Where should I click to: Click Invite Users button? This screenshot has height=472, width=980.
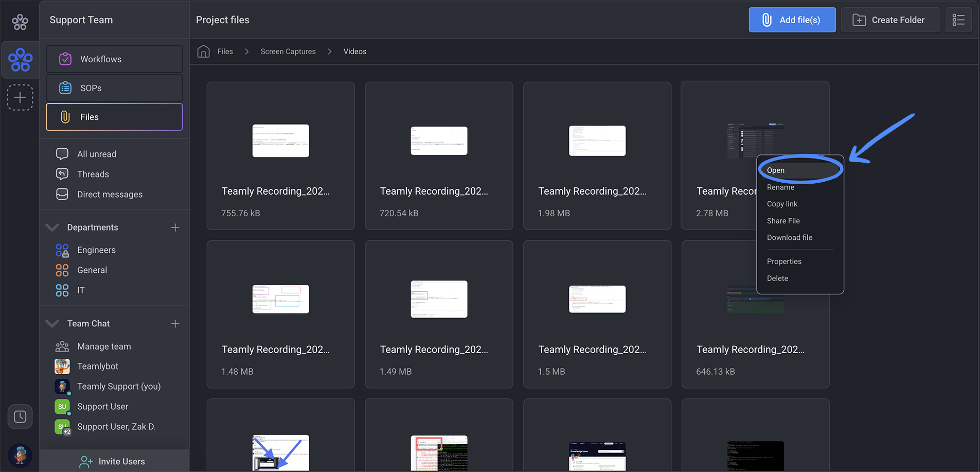(x=114, y=461)
